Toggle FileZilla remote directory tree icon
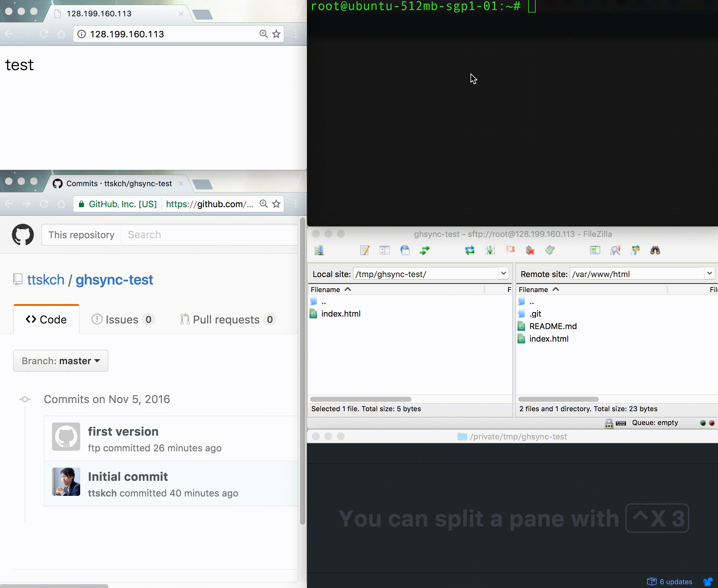The width and height of the screenshot is (718, 588). pos(405,250)
